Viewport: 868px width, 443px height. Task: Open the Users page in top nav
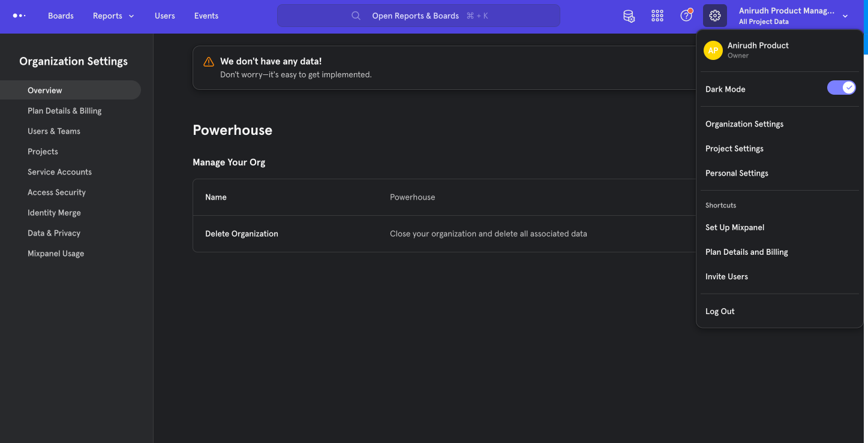click(165, 16)
